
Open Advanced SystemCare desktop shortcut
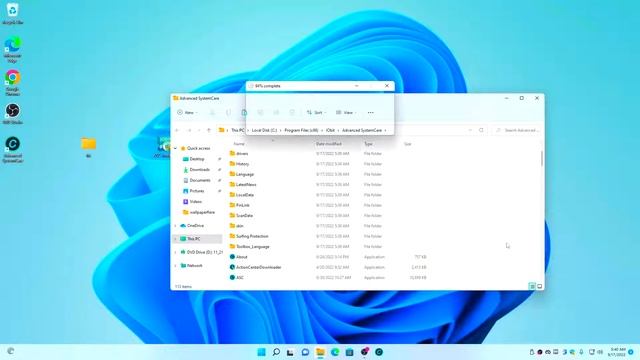[x=12, y=149]
